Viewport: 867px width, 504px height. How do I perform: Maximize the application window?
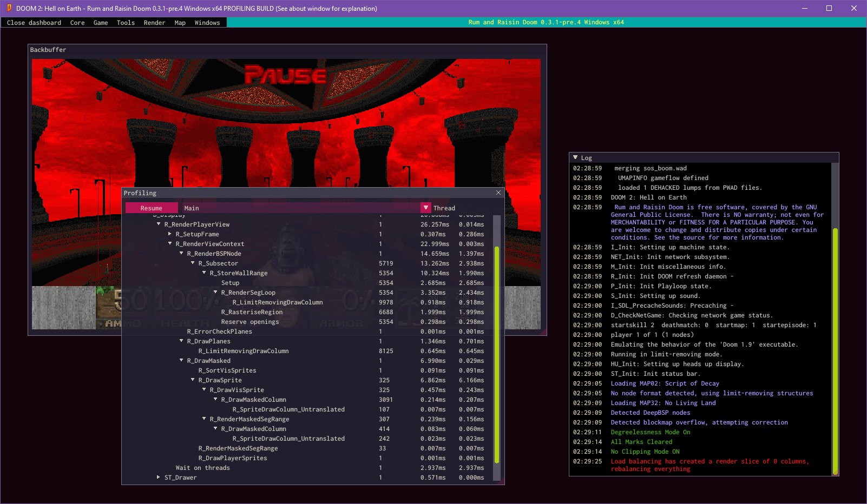point(829,8)
